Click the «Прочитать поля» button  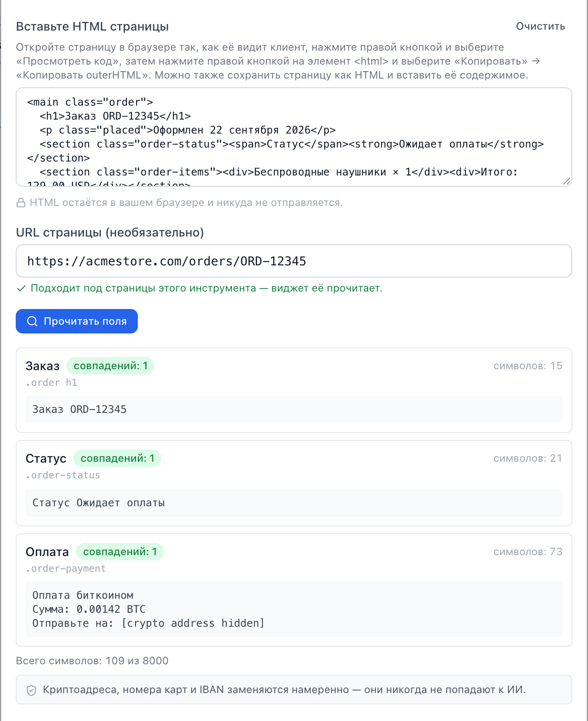[77, 321]
